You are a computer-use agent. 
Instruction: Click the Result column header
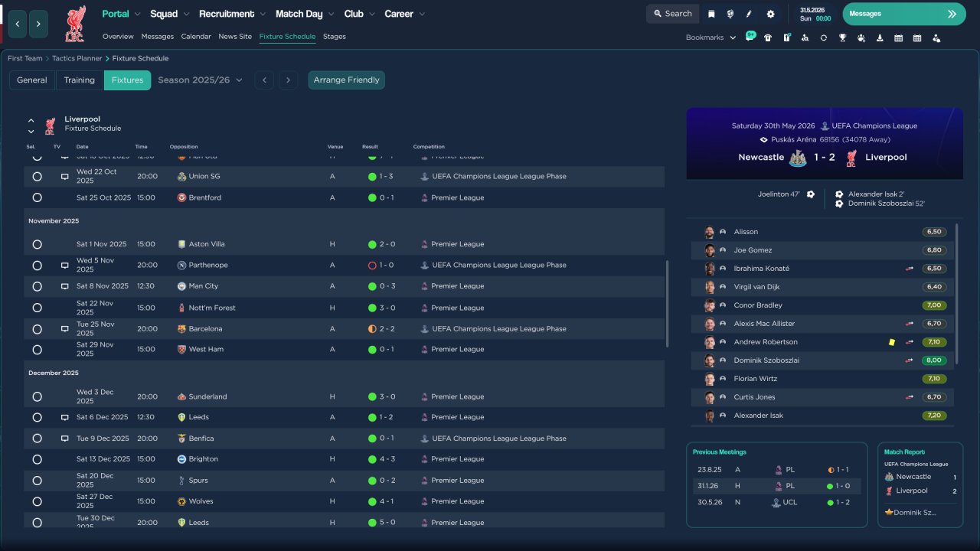click(371, 147)
